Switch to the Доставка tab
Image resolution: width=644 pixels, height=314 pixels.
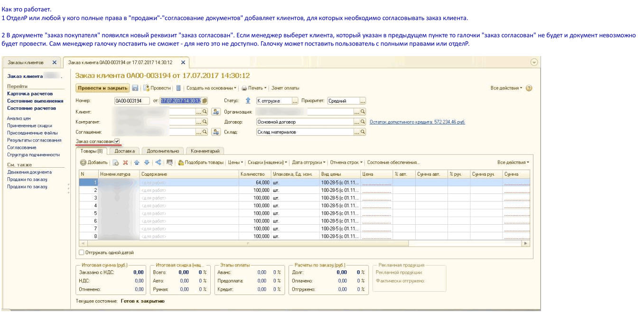coord(125,151)
